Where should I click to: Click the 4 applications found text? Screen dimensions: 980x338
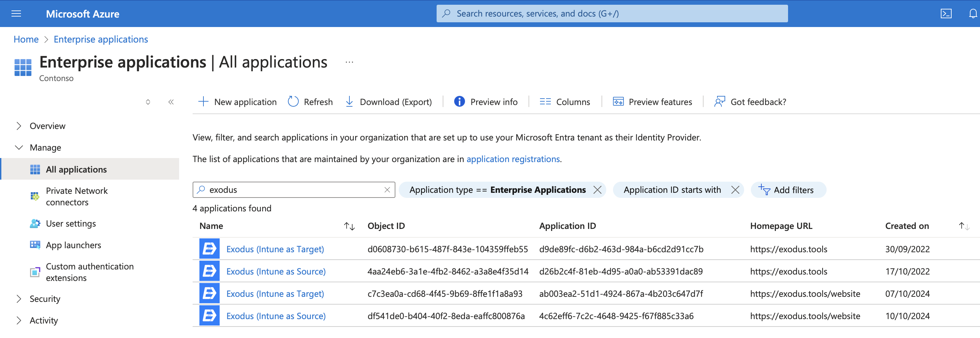(232, 208)
